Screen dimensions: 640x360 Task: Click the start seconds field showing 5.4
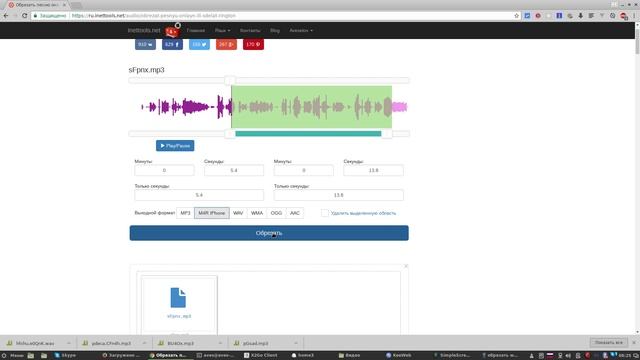[234, 170]
